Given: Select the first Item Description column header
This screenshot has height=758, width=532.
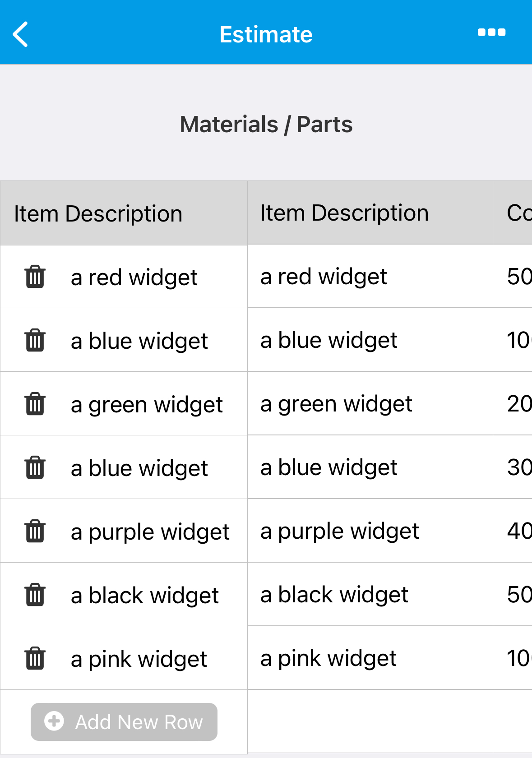Looking at the screenshot, I should [124, 213].
